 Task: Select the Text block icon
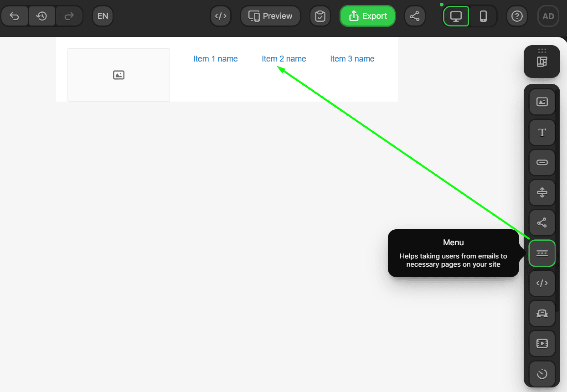542,132
